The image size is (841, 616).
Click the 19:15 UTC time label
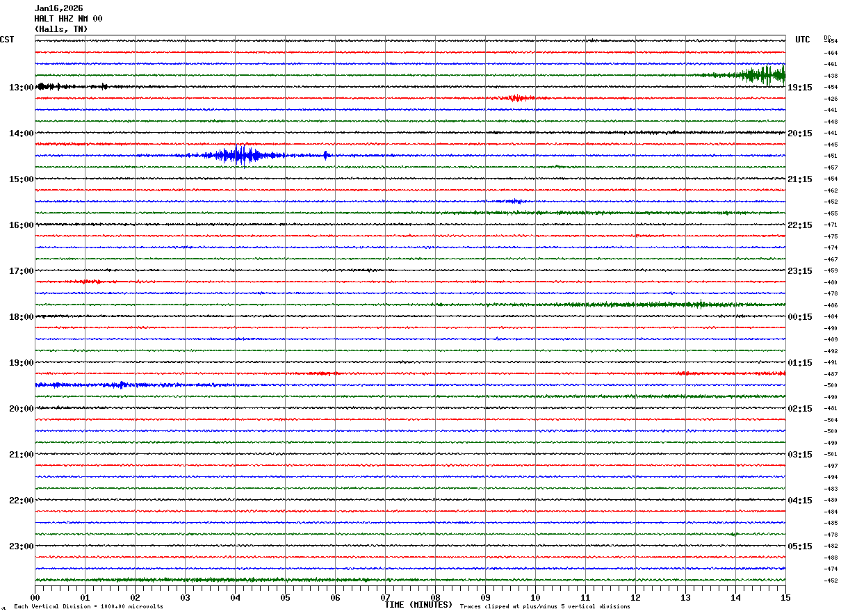800,88
